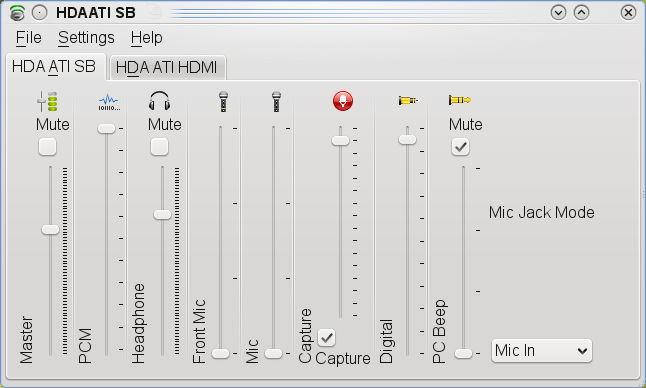
Task: Toggle the Master Mute checkbox
Action: 47,147
